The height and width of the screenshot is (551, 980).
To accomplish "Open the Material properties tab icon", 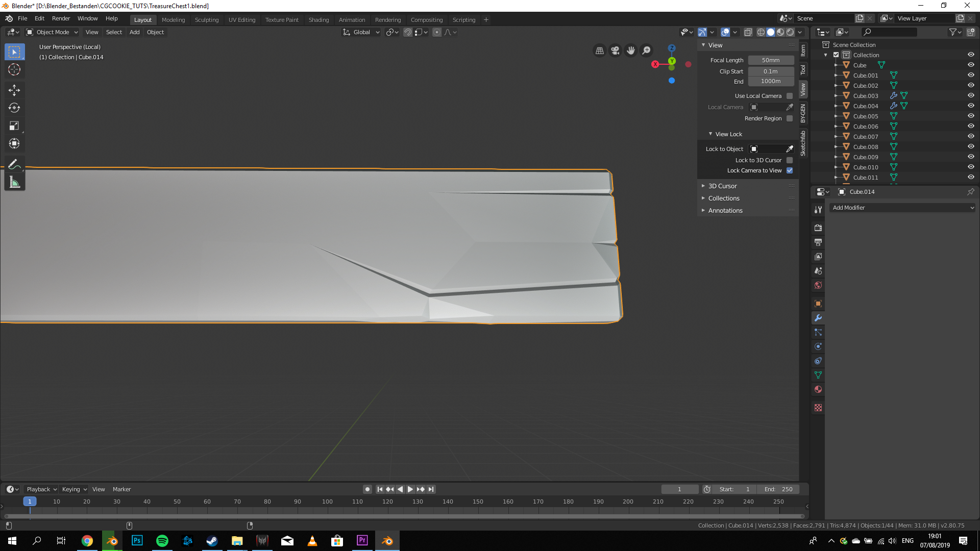I will pos(818,389).
